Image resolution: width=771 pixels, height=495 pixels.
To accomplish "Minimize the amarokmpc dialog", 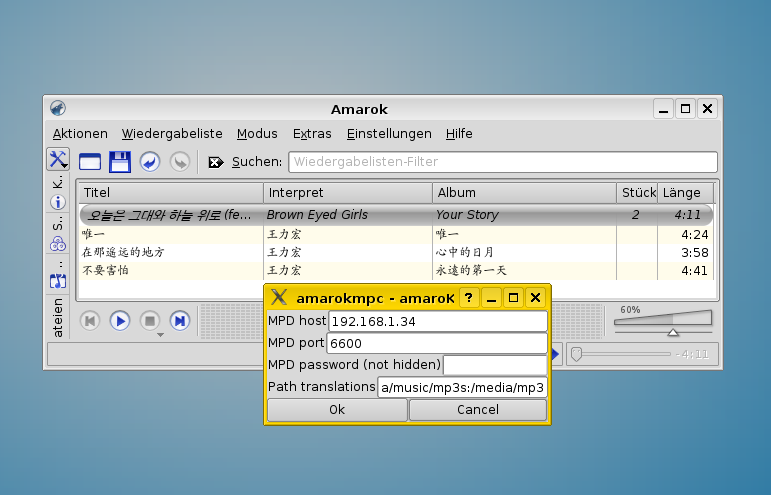I will point(491,298).
